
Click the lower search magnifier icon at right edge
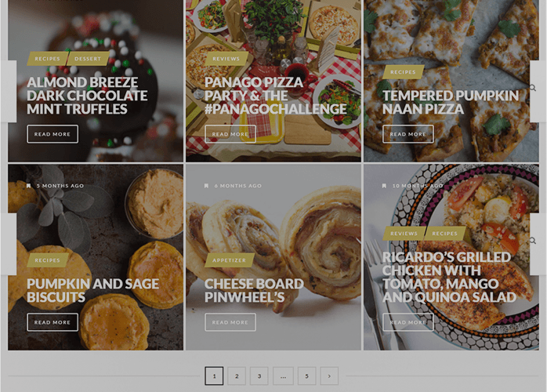(x=533, y=241)
